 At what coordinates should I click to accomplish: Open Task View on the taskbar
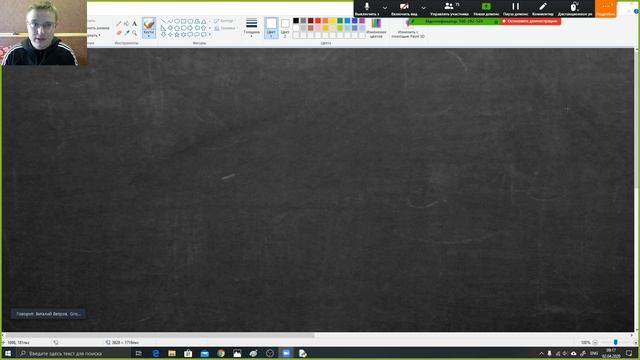tap(139, 353)
